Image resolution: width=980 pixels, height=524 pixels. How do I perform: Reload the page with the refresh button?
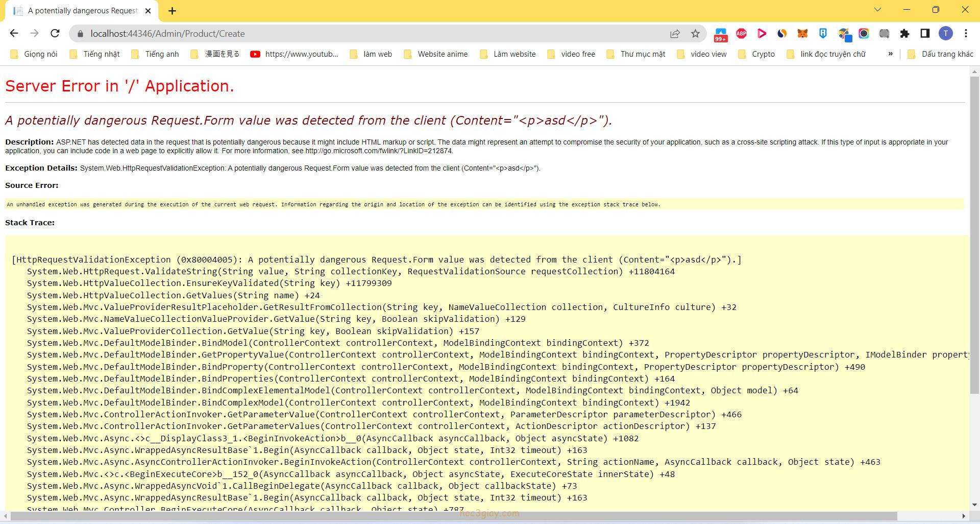tap(55, 34)
